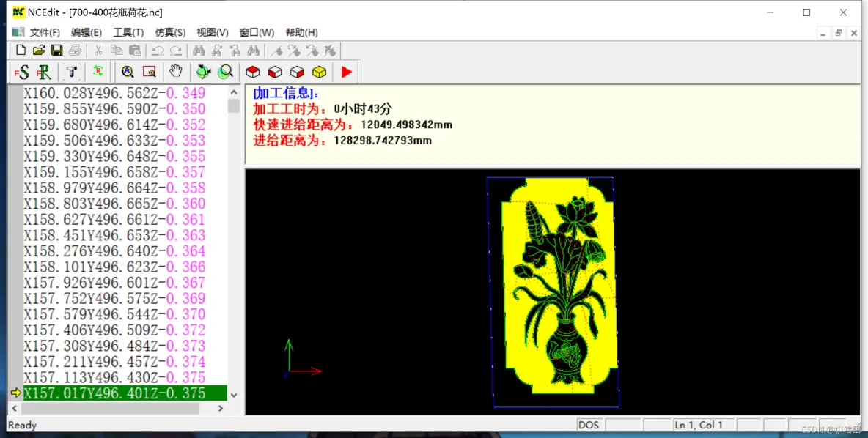Image resolution: width=868 pixels, height=438 pixels.
Task: Start simulation with the red play button
Action: (347, 72)
